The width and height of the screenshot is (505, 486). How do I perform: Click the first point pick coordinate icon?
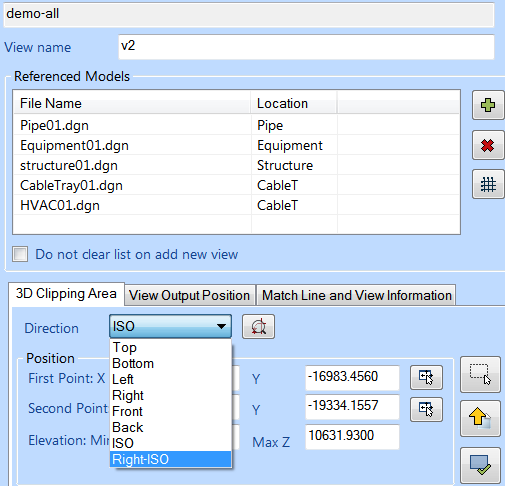426,377
